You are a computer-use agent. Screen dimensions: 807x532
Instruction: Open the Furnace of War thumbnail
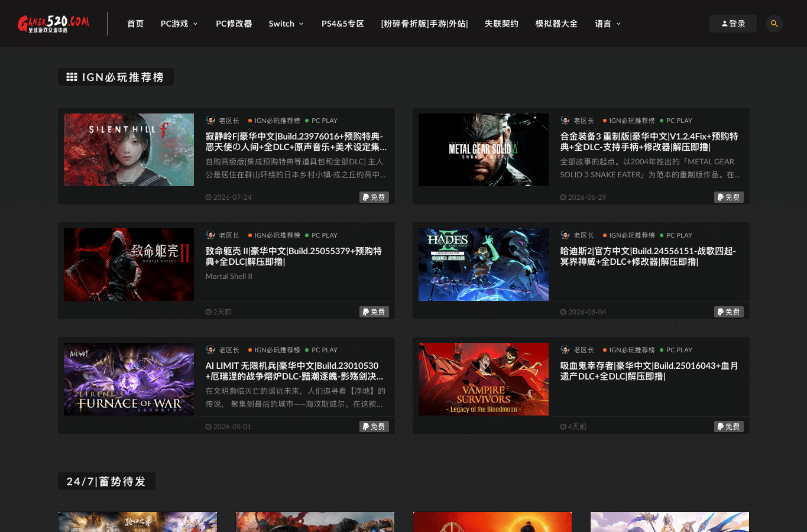click(x=129, y=379)
